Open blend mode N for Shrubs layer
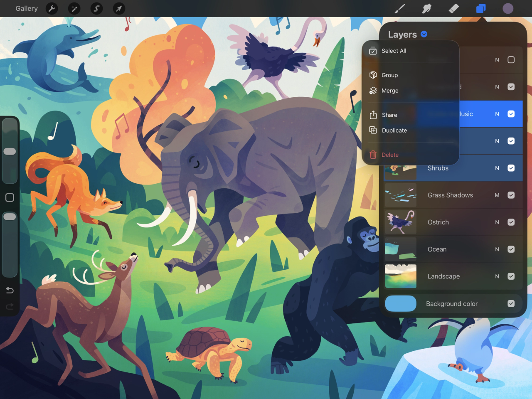Viewport: 532px width, 399px height. pos(497,168)
